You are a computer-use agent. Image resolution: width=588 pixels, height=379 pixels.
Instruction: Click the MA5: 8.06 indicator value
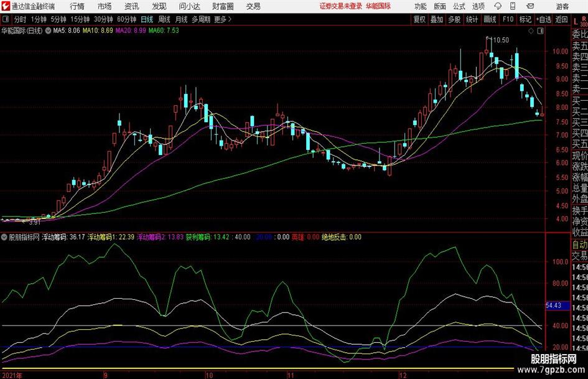[x=67, y=30]
